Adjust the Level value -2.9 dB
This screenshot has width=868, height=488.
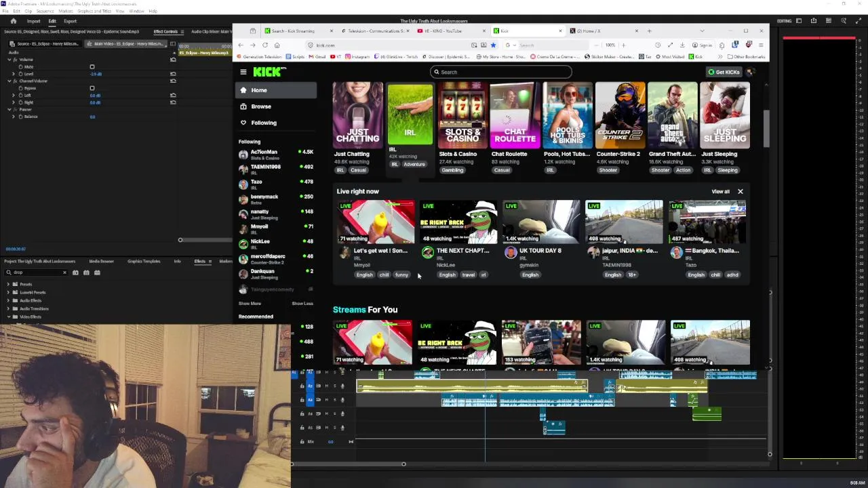[96, 74]
